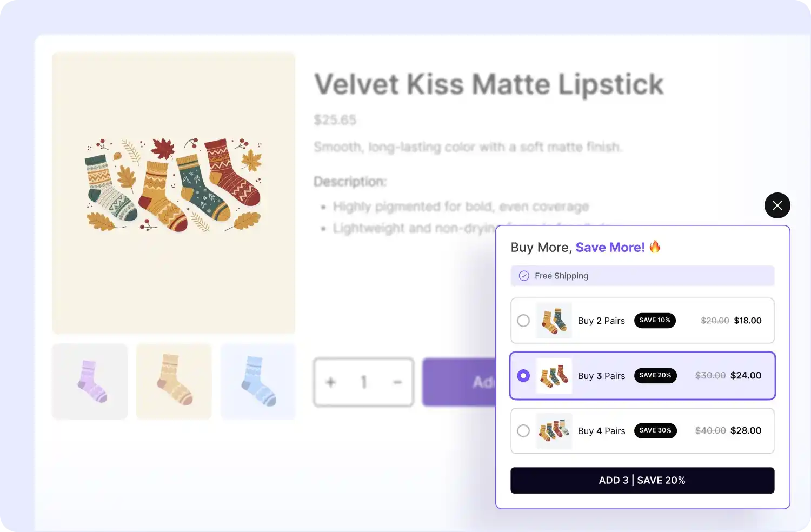Click the SAVE 10% badge
Image resolution: width=811 pixels, height=532 pixels.
654,321
